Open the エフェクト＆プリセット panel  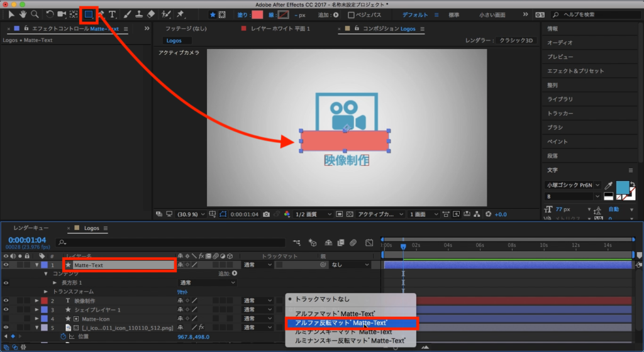tap(575, 71)
